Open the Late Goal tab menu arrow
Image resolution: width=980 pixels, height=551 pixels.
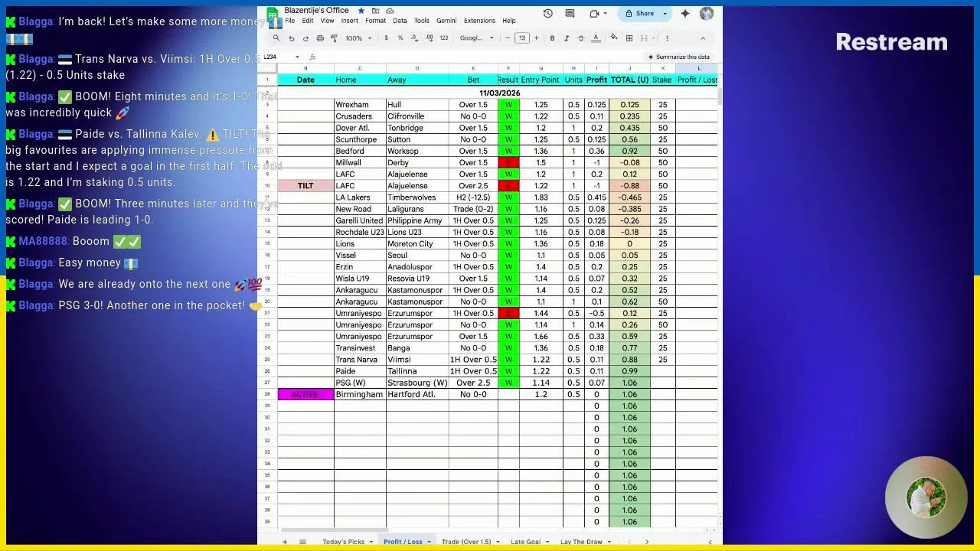pyautogui.click(x=547, y=542)
